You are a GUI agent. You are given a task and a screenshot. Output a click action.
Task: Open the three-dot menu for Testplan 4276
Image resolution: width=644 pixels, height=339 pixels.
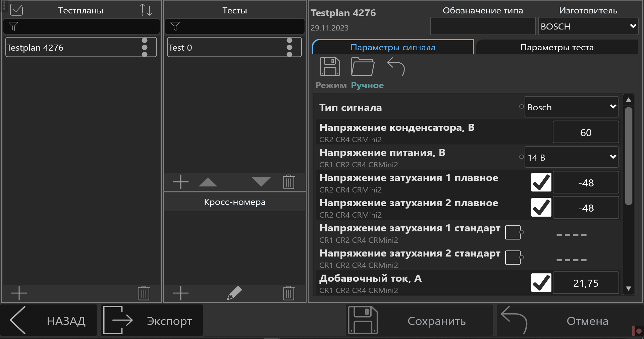click(x=145, y=47)
